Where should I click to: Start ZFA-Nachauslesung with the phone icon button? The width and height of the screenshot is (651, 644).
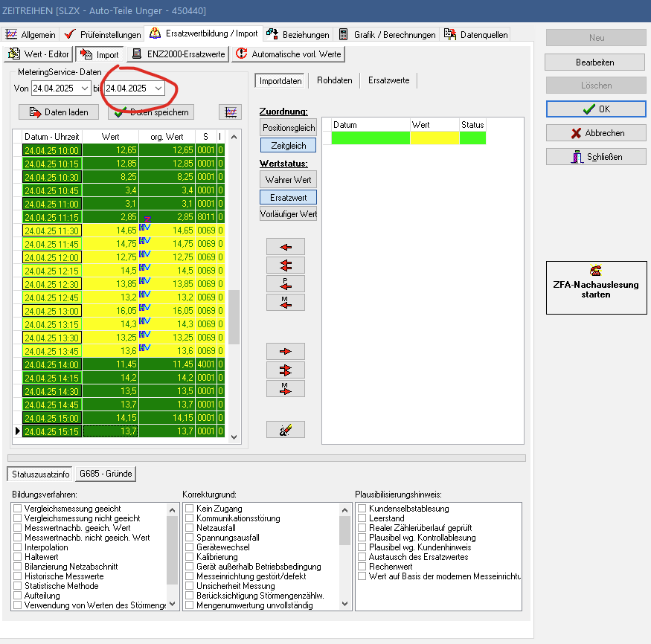(596, 288)
